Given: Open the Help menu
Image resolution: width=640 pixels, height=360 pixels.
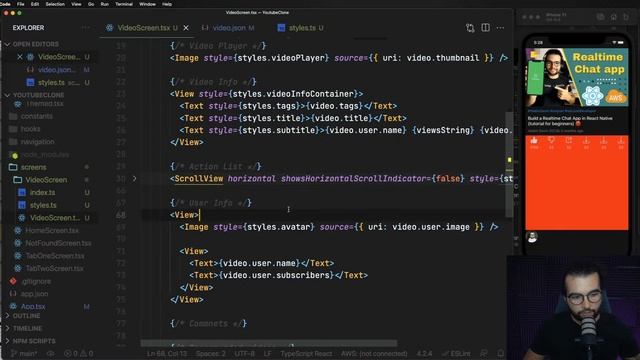Looking at the screenshot, I should tap(167, 4).
